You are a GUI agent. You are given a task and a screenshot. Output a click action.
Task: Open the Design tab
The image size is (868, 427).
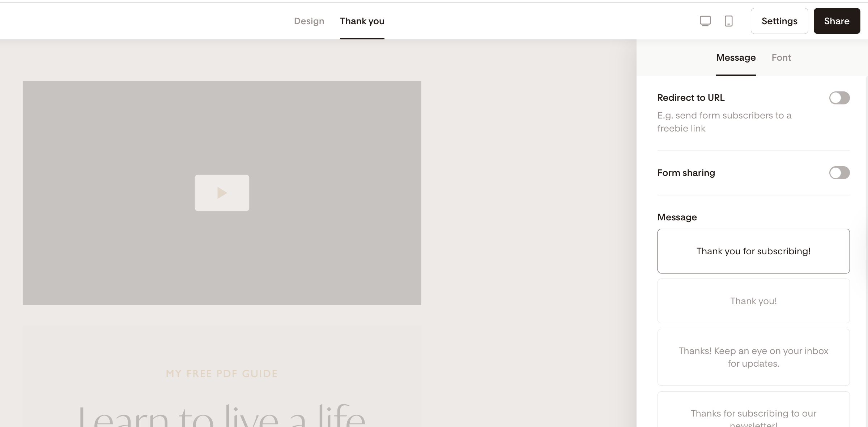tap(309, 21)
